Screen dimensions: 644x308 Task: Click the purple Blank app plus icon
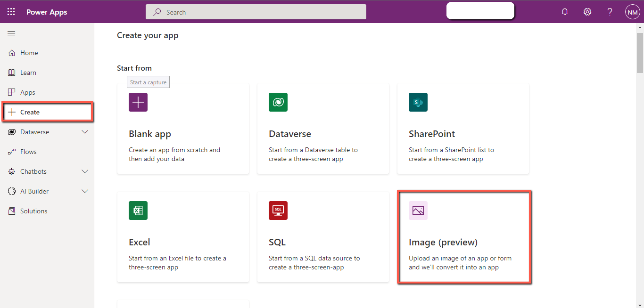point(138,102)
